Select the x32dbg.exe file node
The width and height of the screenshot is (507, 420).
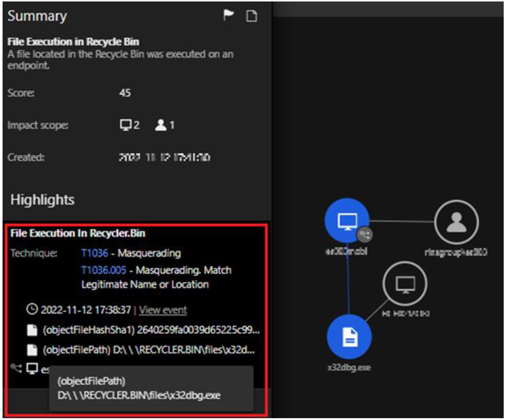(349, 337)
